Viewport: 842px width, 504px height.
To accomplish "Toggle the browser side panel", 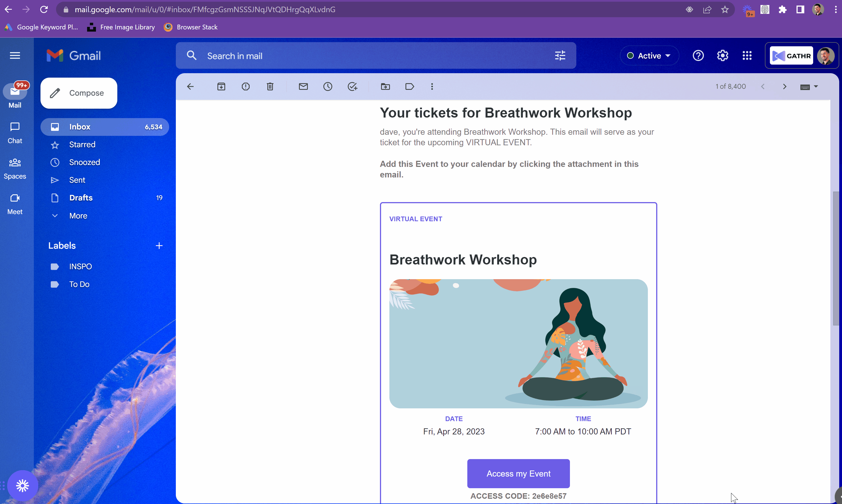I will [x=800, y=9].
